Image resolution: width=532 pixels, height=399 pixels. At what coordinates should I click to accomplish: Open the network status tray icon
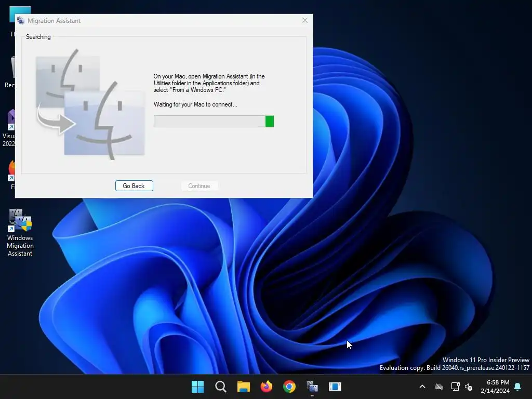455,387
